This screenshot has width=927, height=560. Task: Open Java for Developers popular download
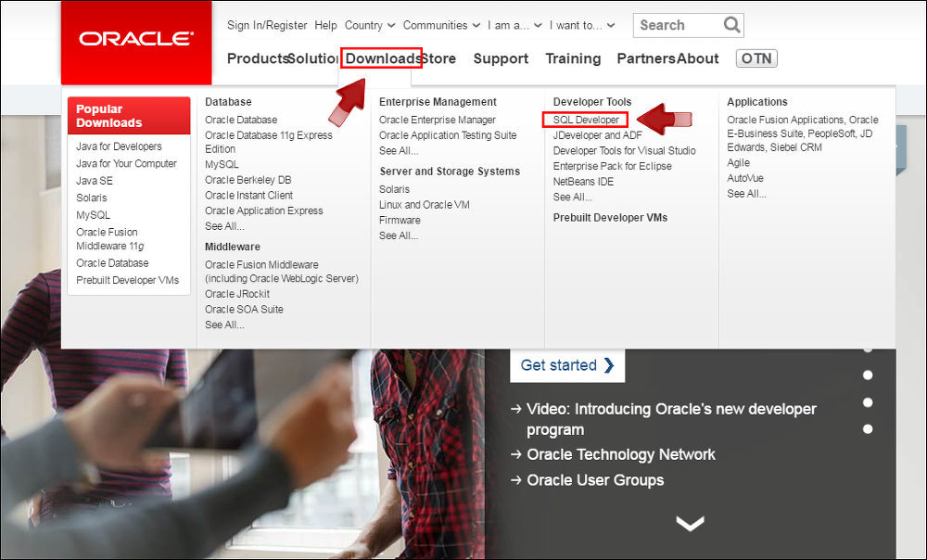tap(119, 146)
